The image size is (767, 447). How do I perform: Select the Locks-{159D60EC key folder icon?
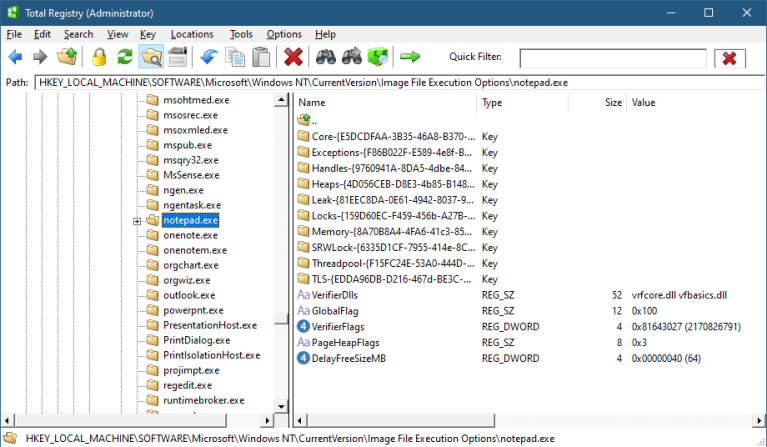[x=304, y=216]
